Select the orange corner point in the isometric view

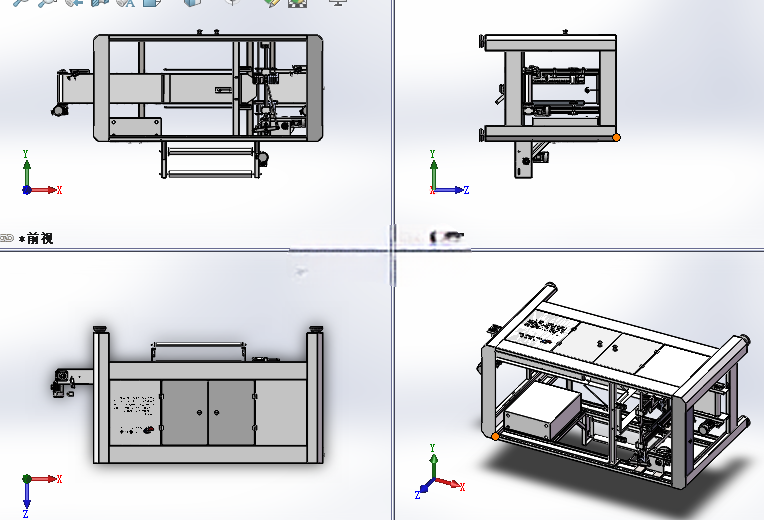(x=496, y=437)
